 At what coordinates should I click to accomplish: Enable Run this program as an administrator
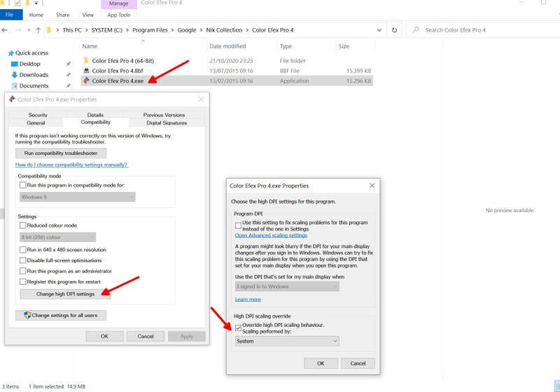pos(23,271)
